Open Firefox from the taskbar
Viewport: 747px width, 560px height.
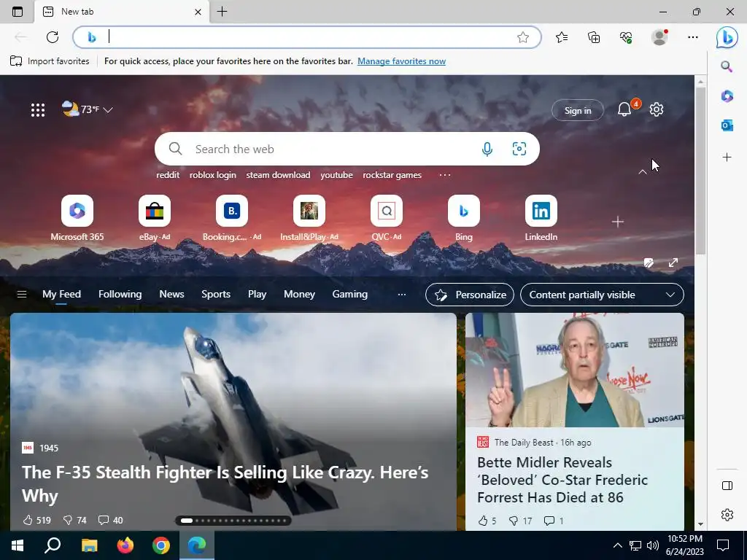point(125,545)
